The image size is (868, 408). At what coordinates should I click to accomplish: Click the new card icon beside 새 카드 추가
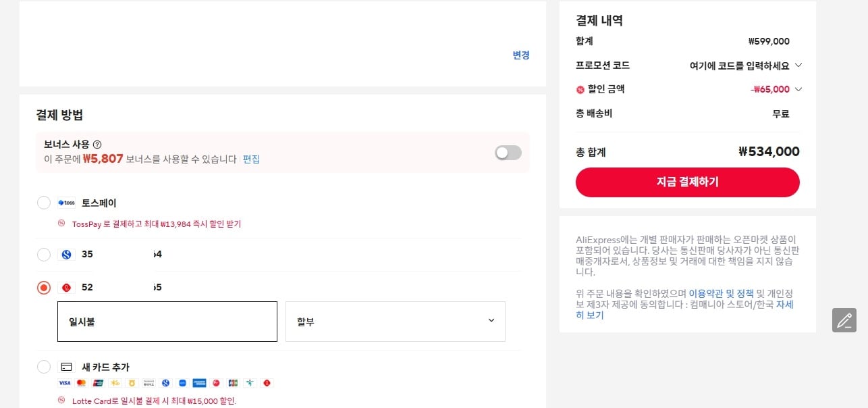coord(65,367)
